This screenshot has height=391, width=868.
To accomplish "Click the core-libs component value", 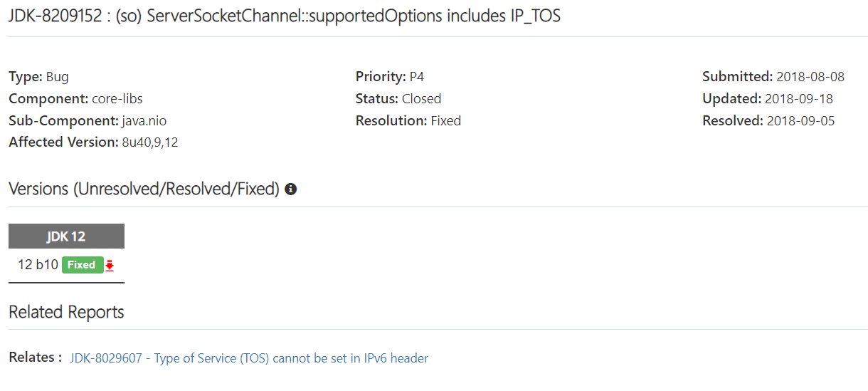I will pos(117,99).
